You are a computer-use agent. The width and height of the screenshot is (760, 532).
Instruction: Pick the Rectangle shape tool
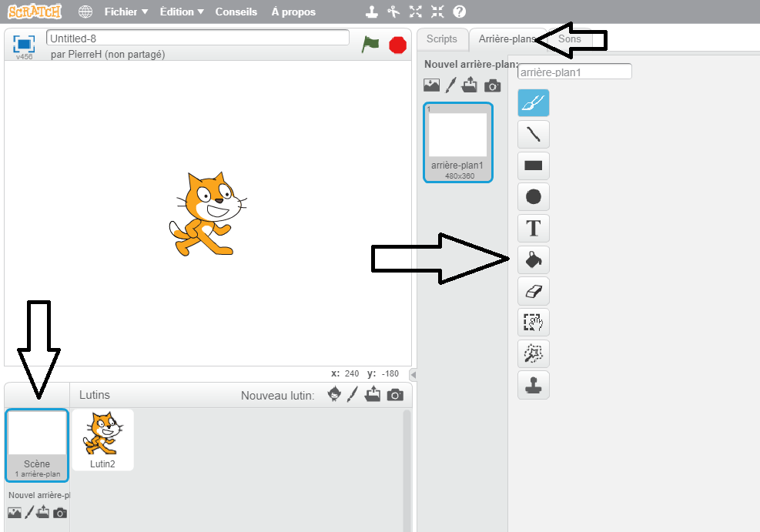coord(533,165)
